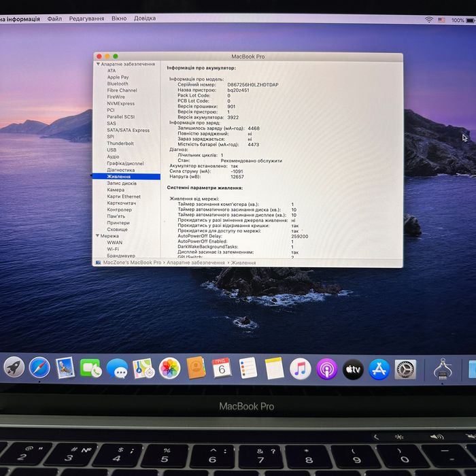Click serial number D867256H0LZHDTDAP
Viewport: 476px width, 476px height.
pos(253,85)
